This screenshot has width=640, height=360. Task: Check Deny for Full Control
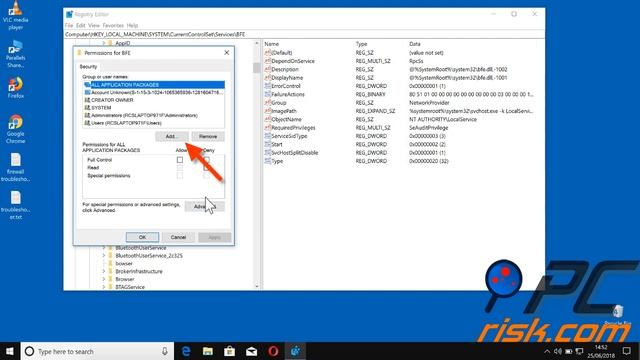[207, 160]
